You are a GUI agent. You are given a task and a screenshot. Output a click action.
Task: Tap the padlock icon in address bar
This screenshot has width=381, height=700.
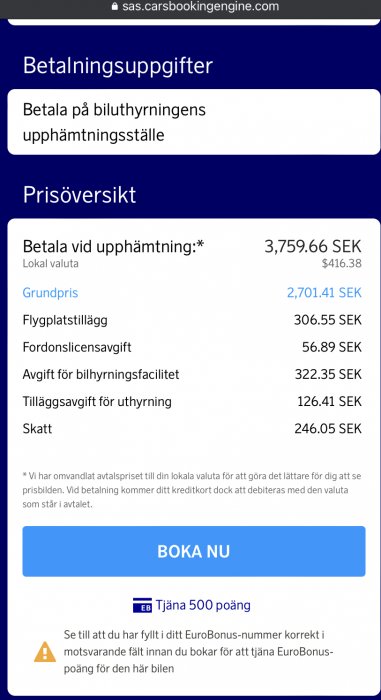click(115, 7)
